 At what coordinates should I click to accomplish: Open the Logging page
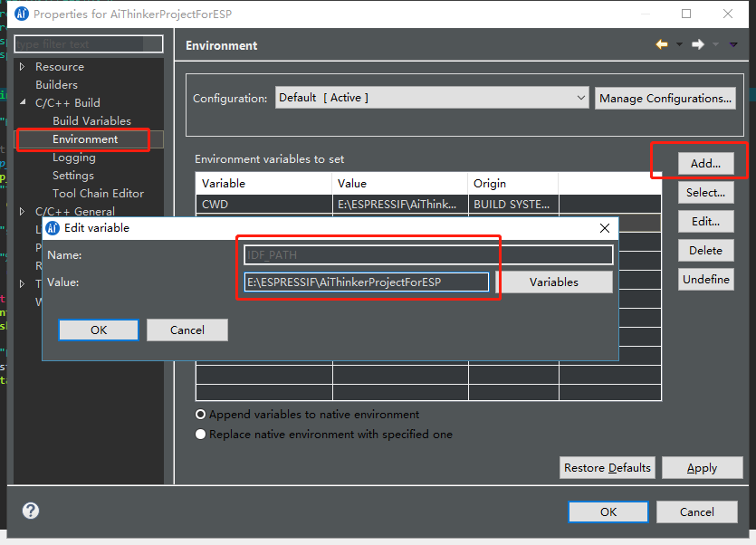[x=73, y=158]
